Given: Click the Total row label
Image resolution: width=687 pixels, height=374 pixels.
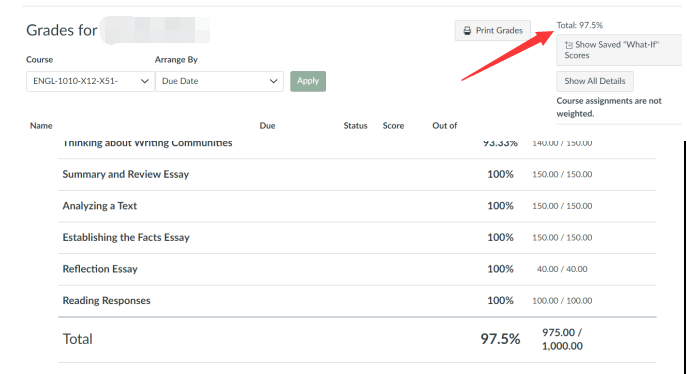Looking at the screenshot, I should 78,339.
